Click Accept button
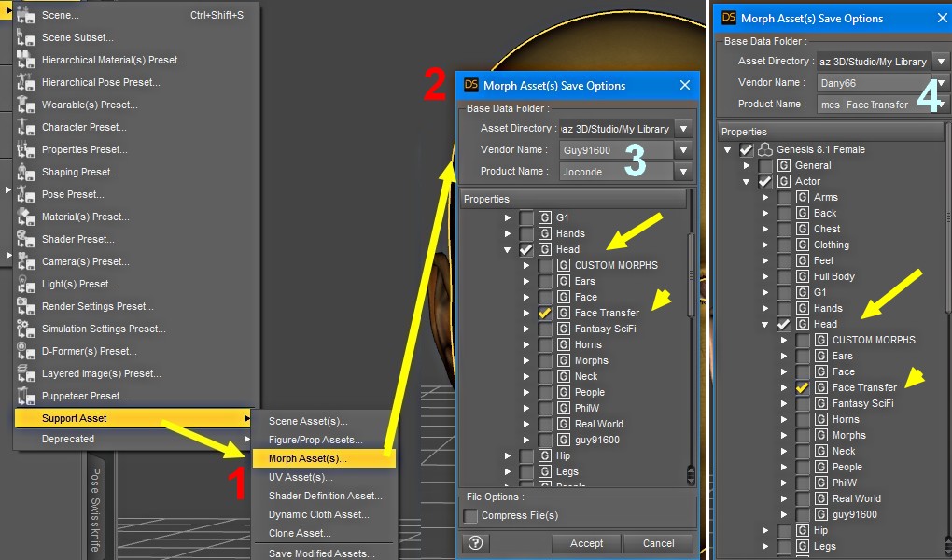The image size is (952, 560). point(586,543)
